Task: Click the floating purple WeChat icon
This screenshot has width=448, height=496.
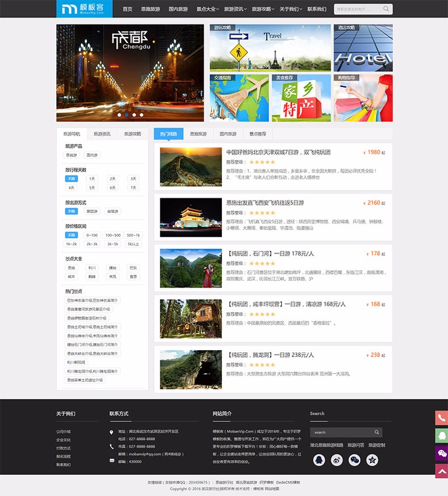Action: click(441, 453)
